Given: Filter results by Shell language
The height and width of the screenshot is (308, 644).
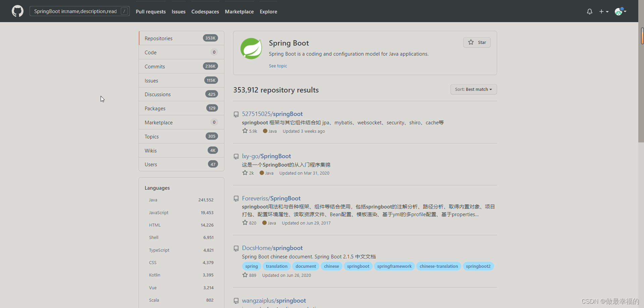Looking at the screenshot, I should [181, 237].
